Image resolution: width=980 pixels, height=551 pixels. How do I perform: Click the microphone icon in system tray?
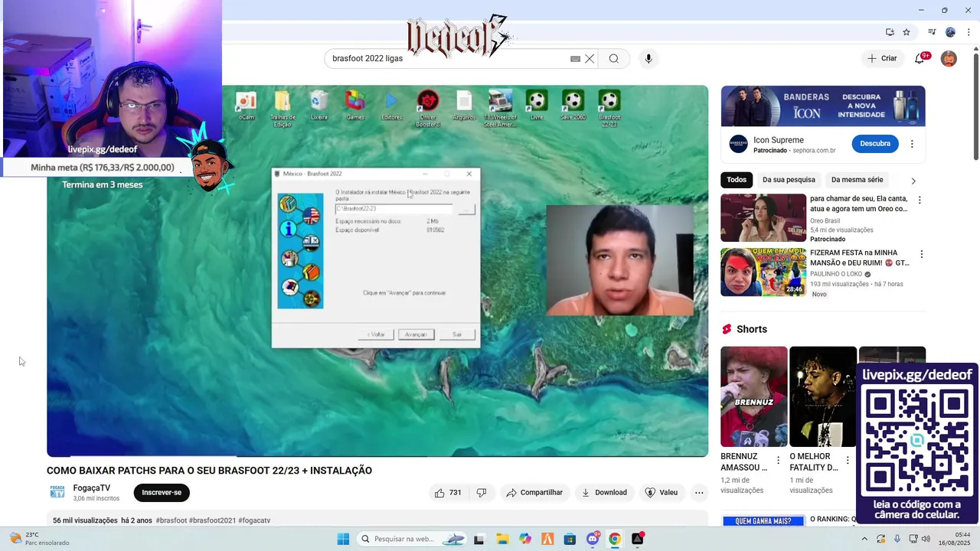click(897, 539)
